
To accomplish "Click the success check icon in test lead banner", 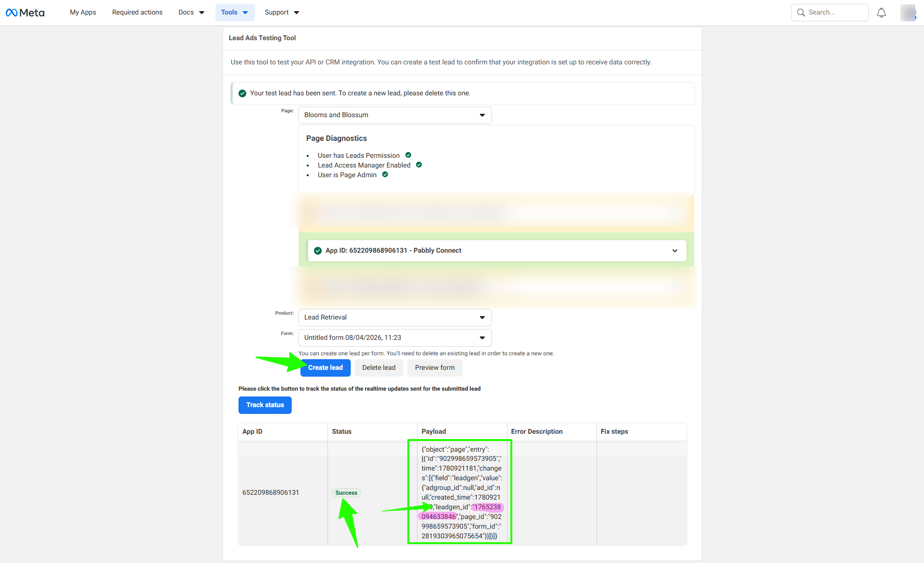I will (x=242, y=93).
